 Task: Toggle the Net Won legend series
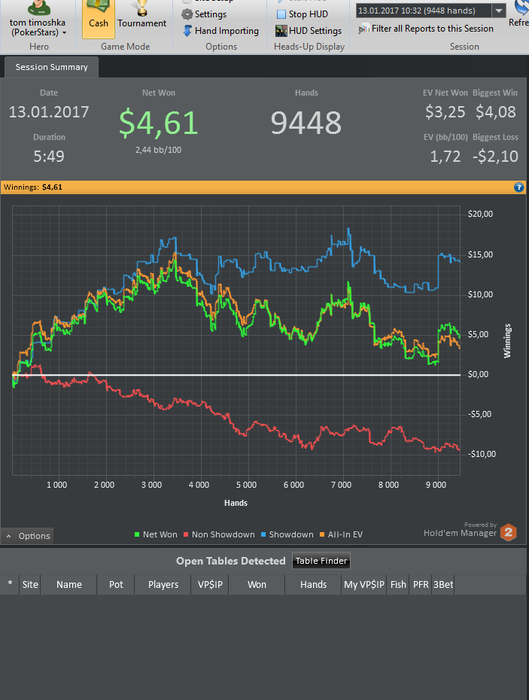[x=155, y=534]
